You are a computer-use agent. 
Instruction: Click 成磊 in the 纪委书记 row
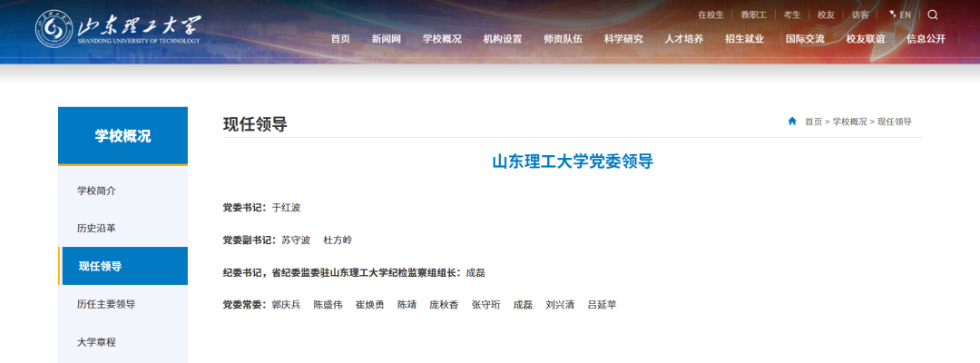pos(475,272)
